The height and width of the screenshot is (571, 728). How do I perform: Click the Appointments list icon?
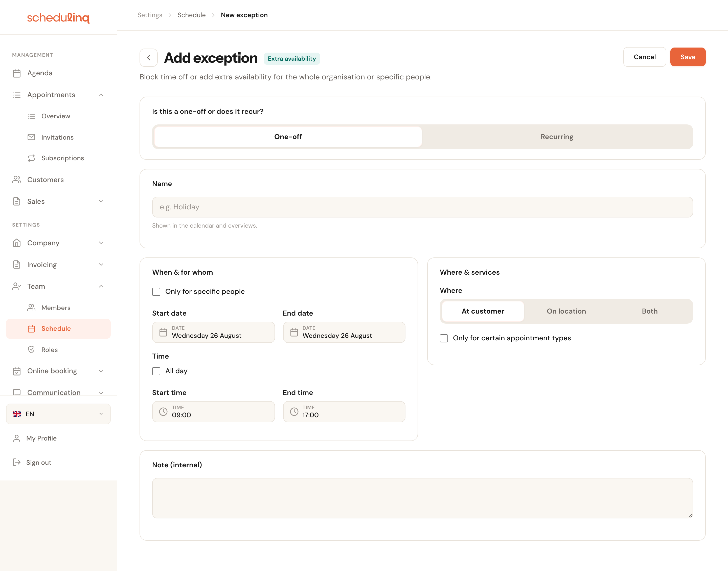tap(17, 95)
